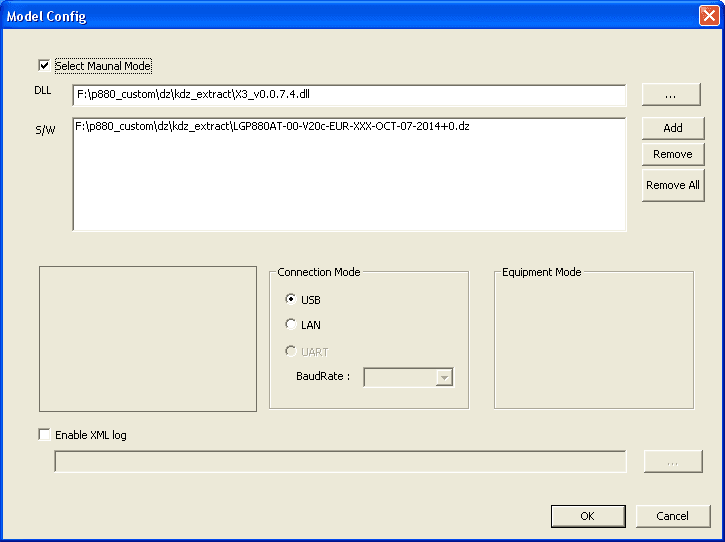The image size is (725, 542).
Task: Click the Connection Mode group label
Action: (x=319, y=272)
